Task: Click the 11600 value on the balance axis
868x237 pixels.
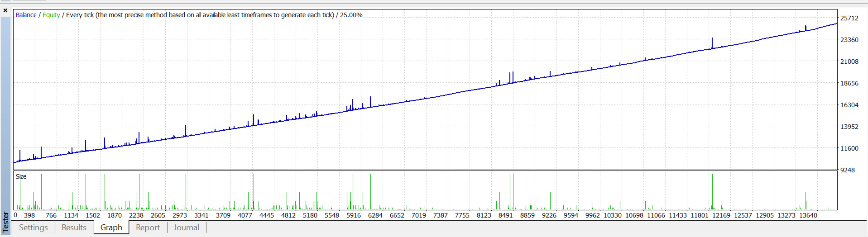Action: click(849, 148)
